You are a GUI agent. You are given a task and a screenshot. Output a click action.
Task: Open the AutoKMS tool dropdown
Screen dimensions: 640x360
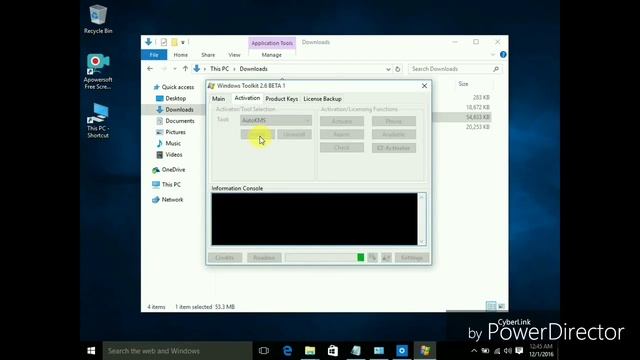(276, 120)
